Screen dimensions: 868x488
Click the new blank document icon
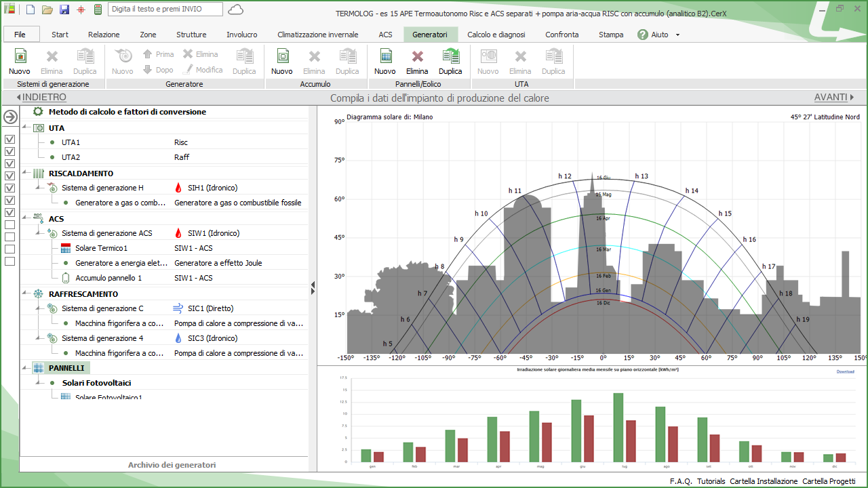pyautogui.click(x=31, y=9)
